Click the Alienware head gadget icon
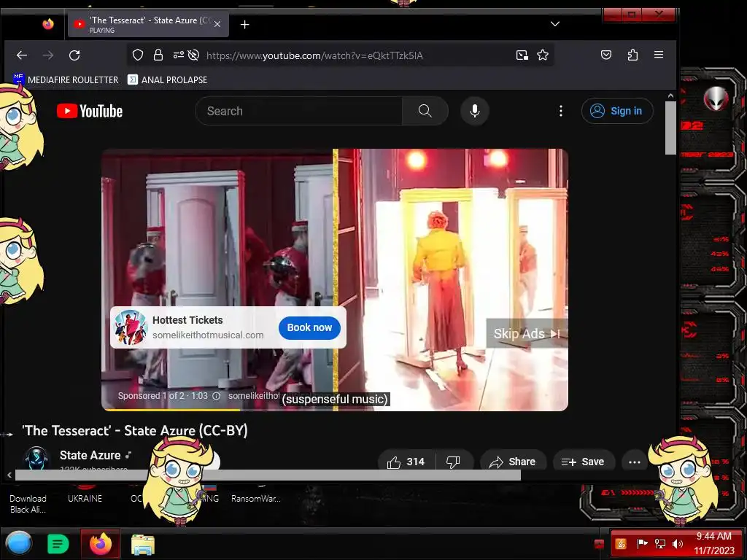747x560 pixels. coord(716,99)
